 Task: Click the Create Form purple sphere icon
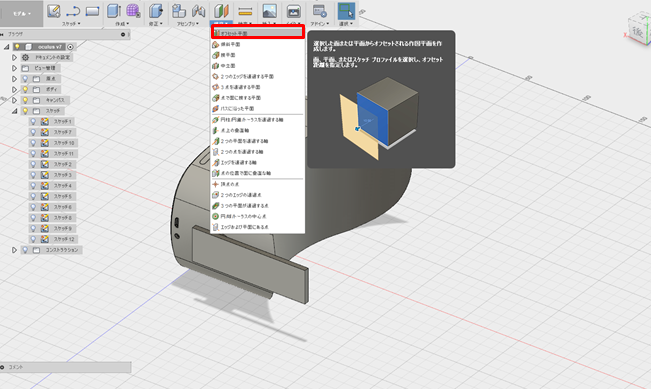133,11
